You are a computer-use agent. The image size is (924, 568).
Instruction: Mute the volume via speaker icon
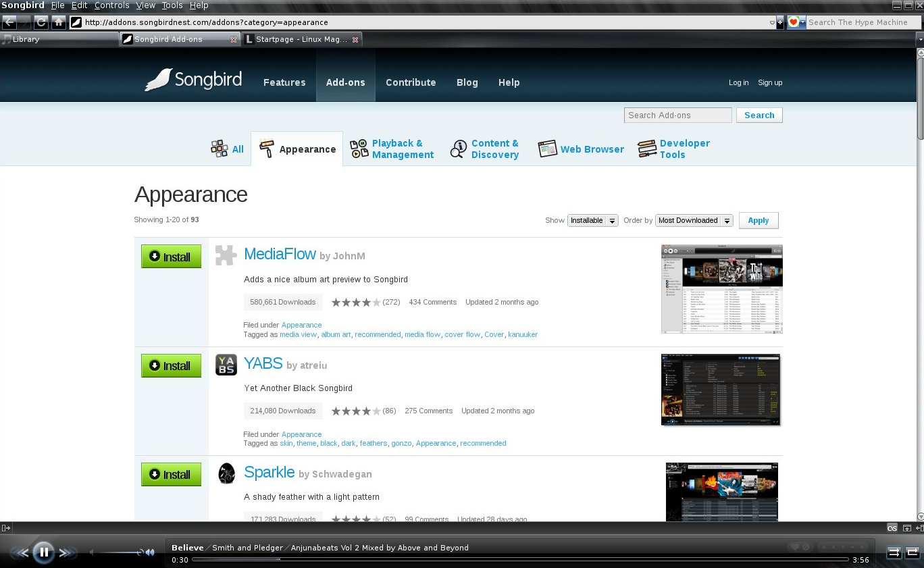[149, 552]
